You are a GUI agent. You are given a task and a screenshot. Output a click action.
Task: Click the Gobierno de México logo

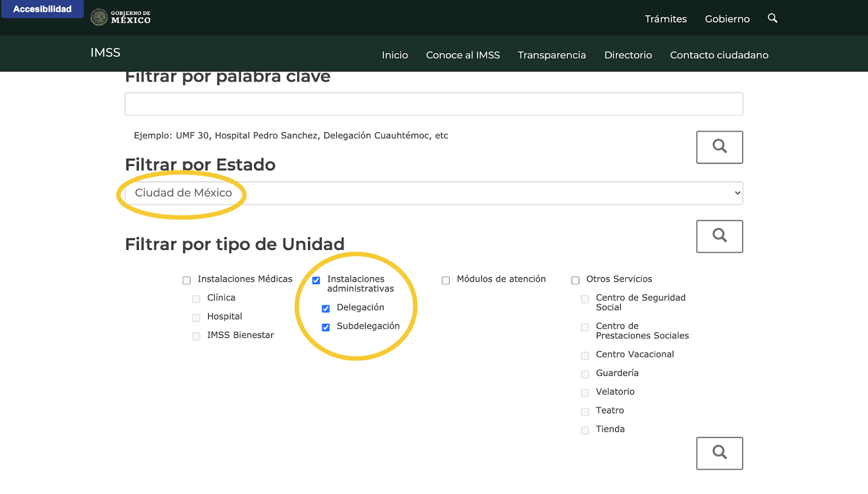(x=120, y=17)
